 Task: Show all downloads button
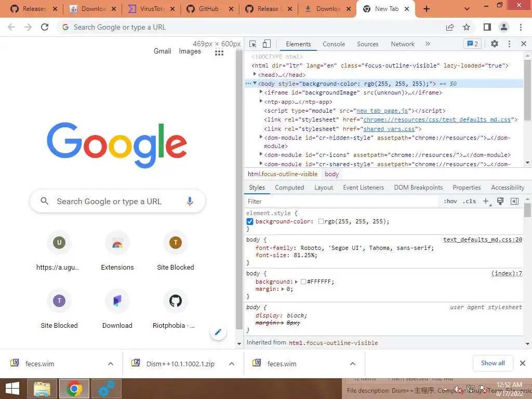[x=493, y=363]
